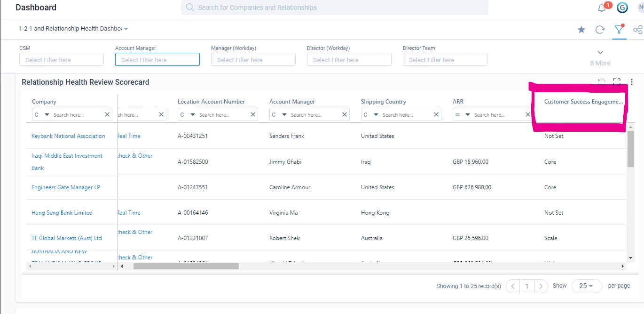
Task: Expand the dashboard name dropdown arrow
Action: tap(126, 29)
